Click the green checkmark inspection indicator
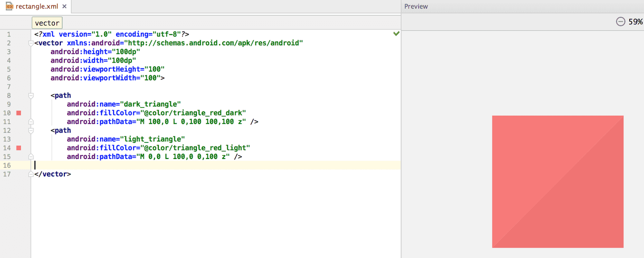This screenshot has height=258, width=644. tap(396, 34)
